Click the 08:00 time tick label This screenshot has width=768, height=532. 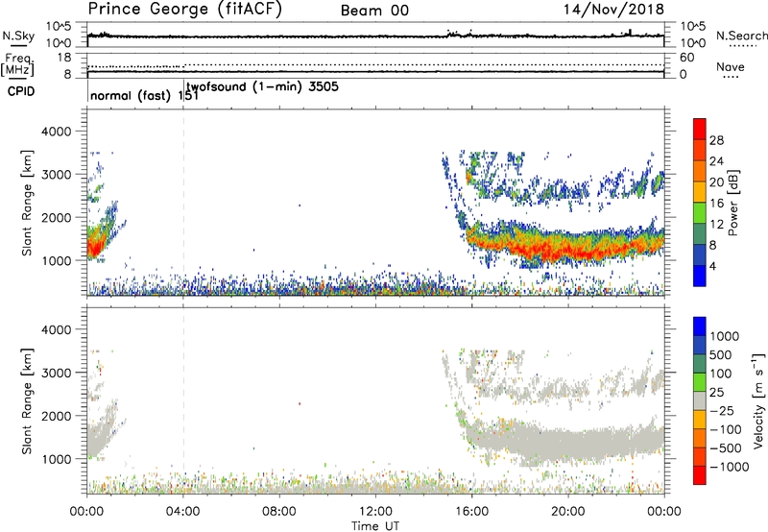pyautogui.click(x=279, y=512)
